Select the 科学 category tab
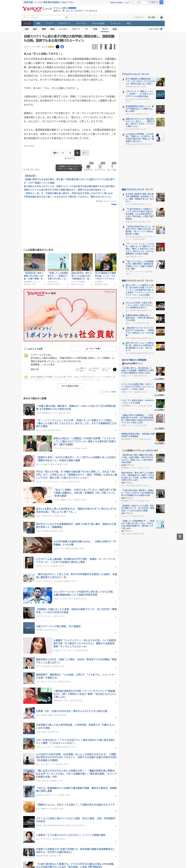186x868 pixels. pos(95,29)
